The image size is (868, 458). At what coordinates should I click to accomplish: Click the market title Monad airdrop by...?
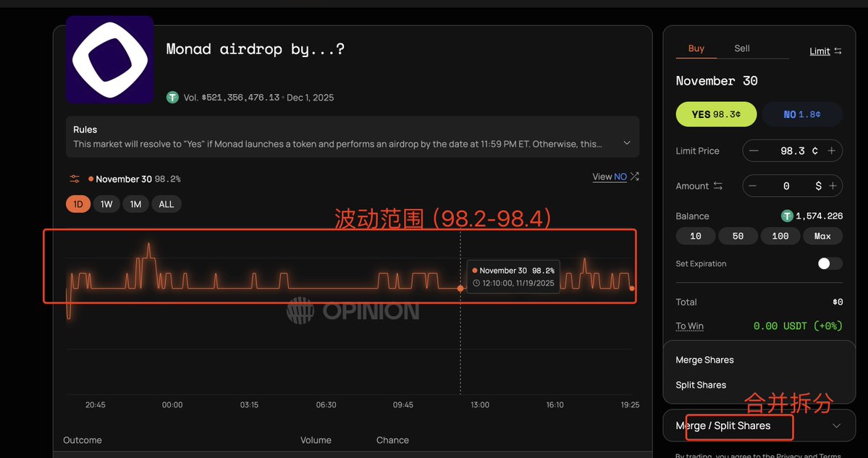coord(256,49)
